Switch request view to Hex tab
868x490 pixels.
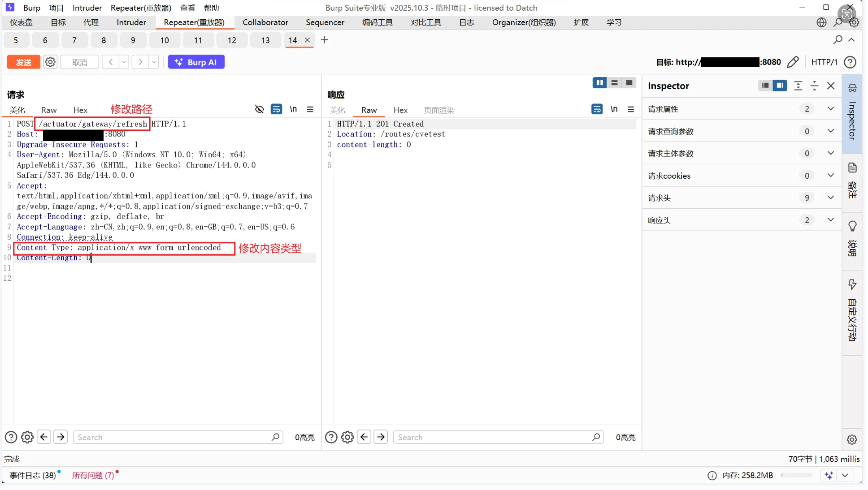(x=80, y=110)
